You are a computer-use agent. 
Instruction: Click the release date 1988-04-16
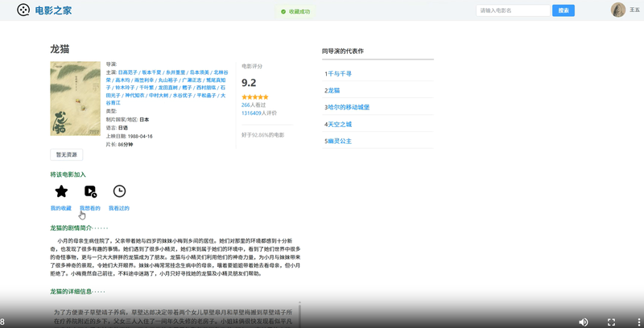pyautogui.click(x=140, y=136)
